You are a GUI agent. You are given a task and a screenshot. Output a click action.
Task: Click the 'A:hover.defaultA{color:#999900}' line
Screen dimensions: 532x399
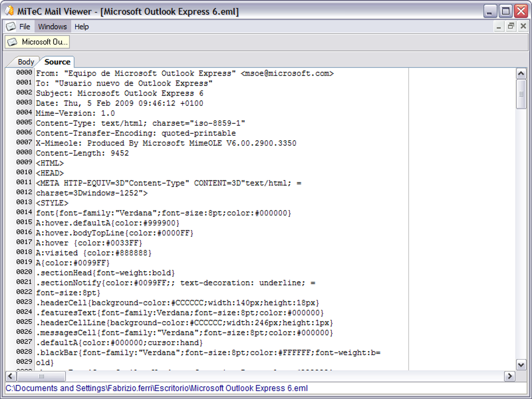click(108, 223)
